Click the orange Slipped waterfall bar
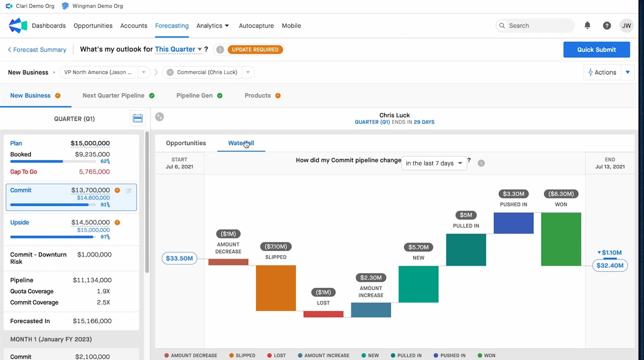Image resolution: width=644 pixels, height=360 pixels. tap(276, 288)
